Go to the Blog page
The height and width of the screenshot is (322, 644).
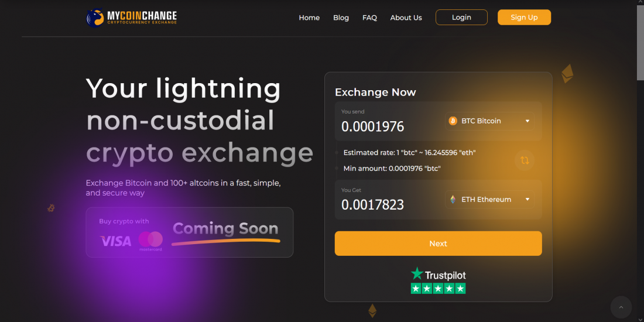341,18
